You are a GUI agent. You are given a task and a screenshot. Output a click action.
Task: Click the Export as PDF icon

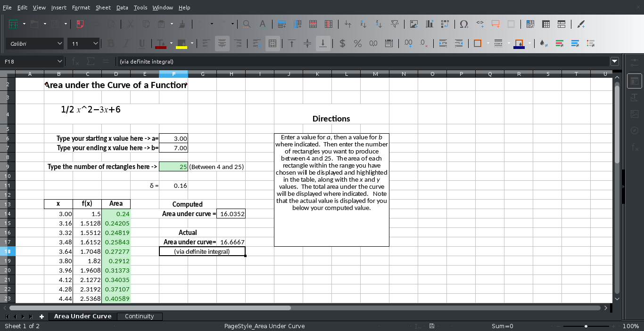point(80,24)
